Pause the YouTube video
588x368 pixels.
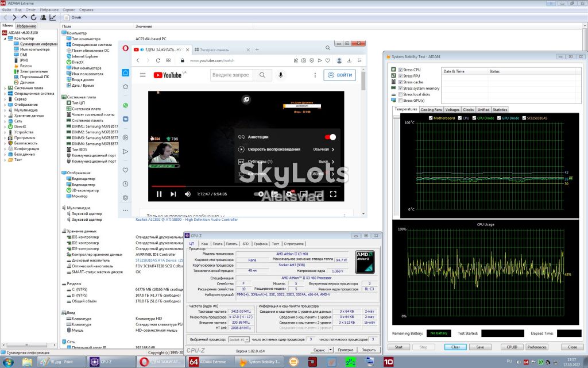click(x=159, y=194)
